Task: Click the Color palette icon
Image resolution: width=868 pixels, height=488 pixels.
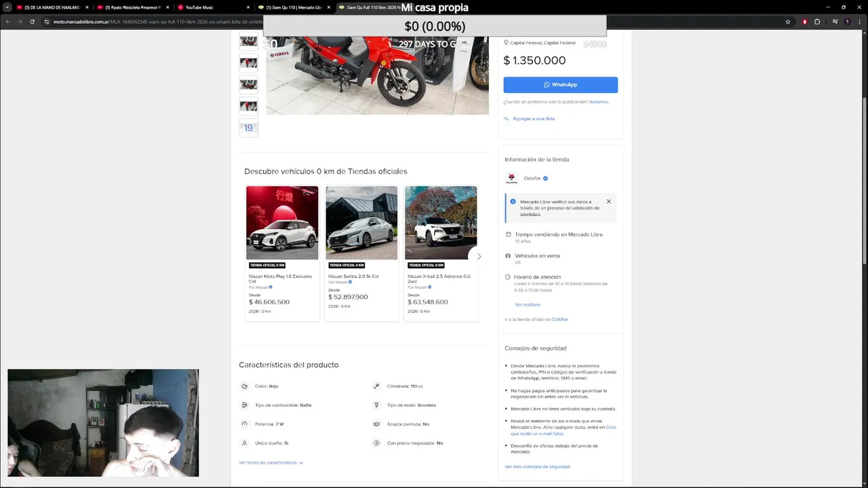Action: point(244,386)
